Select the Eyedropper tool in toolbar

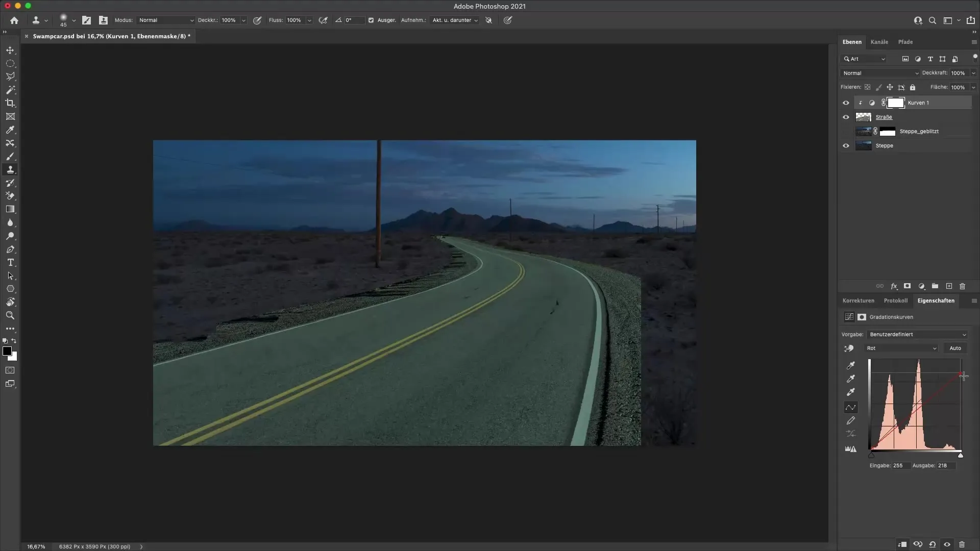point(10,130)
